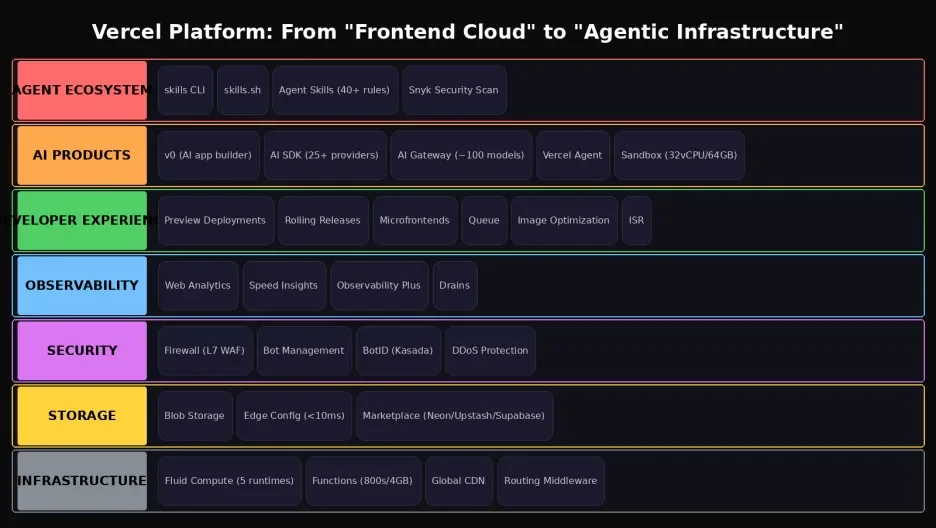Select the skills.sh chip
This screenshot has height=528, width=936.
242,90
